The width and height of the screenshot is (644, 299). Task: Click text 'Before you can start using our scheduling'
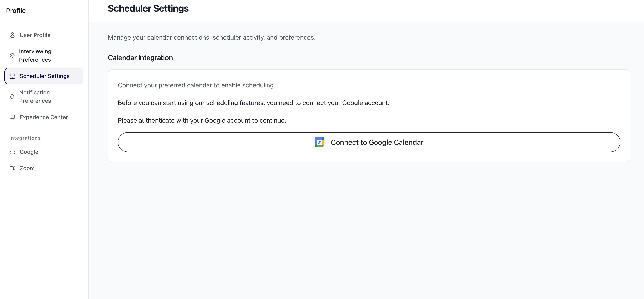(x=178, y=103)
